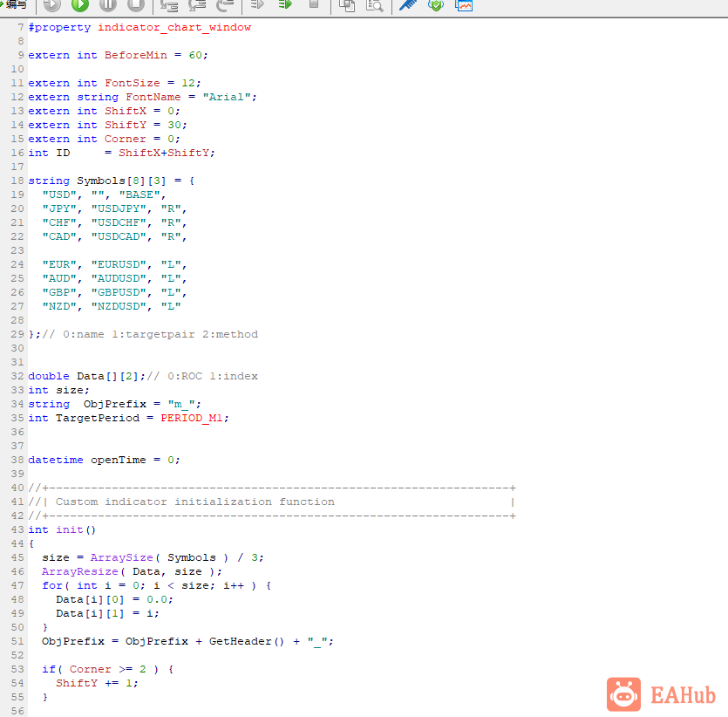The image size is (728, 717).
Task: Click 'Symbols[8][3]' declaration on line 18
Action: 122,181
